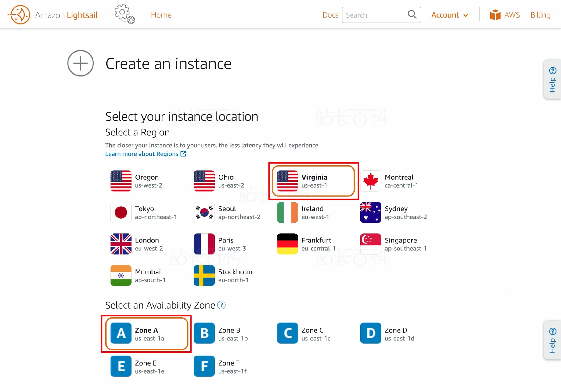Screen dimensions: 561x392
Task: Open the Docs link
Action: 330,15
